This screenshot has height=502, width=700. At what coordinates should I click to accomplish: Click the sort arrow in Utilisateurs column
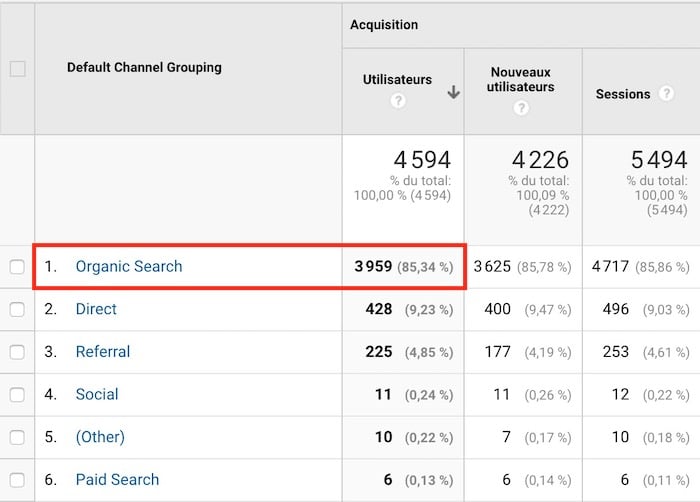click(453, 92)
